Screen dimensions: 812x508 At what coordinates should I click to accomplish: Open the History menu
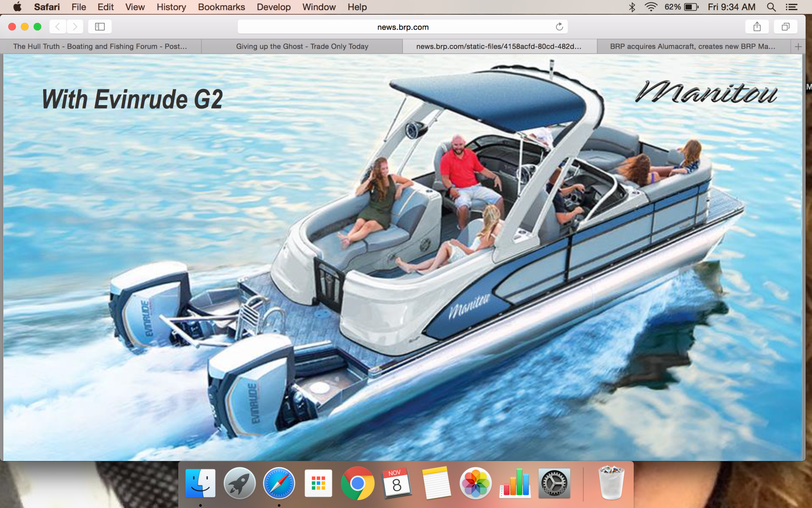click(171, 7)
